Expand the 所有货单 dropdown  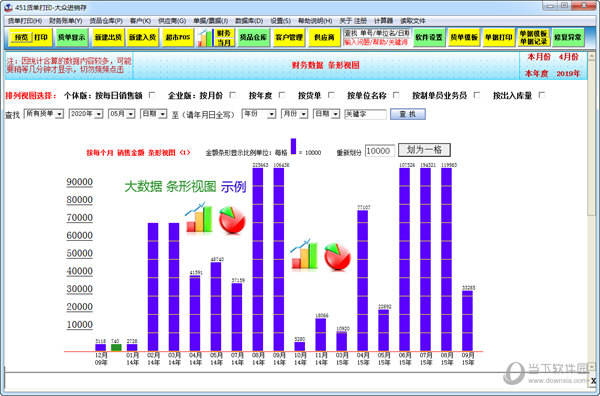44,114
